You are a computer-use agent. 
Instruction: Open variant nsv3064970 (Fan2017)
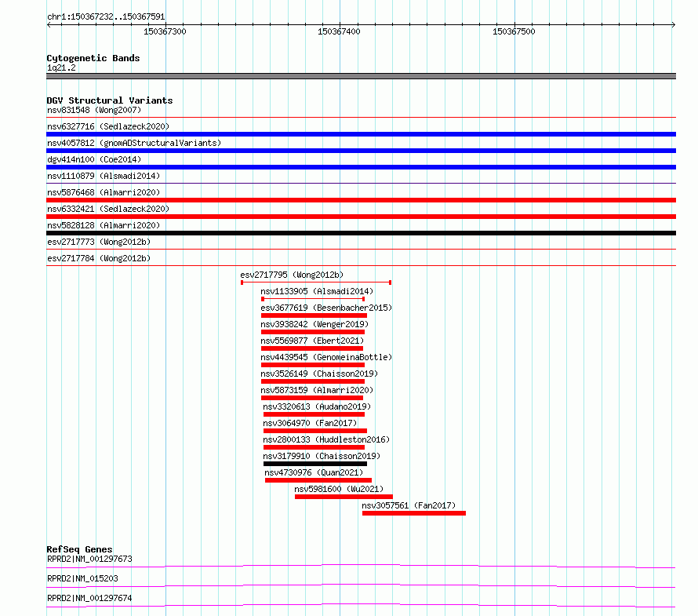pyautogui.click(x=310, y=423)
